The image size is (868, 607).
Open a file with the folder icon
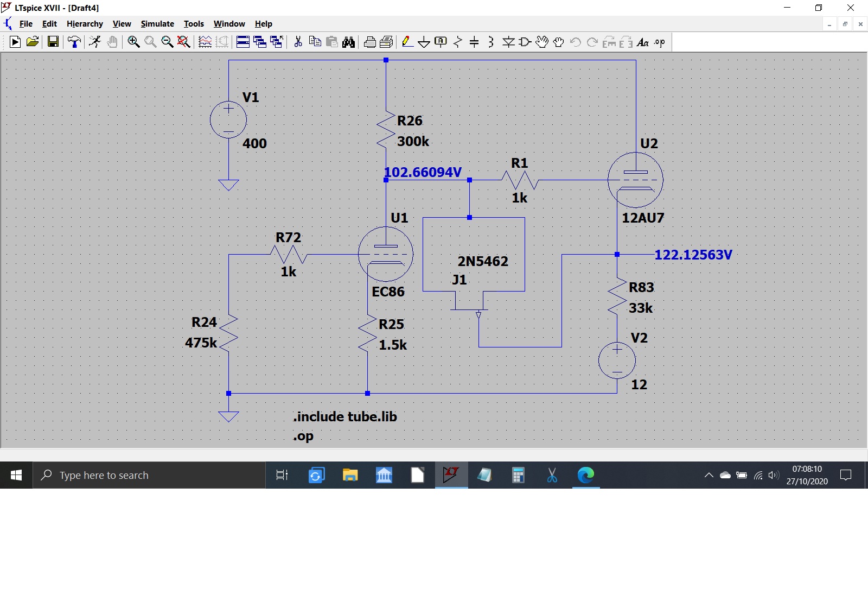[33, 42]
